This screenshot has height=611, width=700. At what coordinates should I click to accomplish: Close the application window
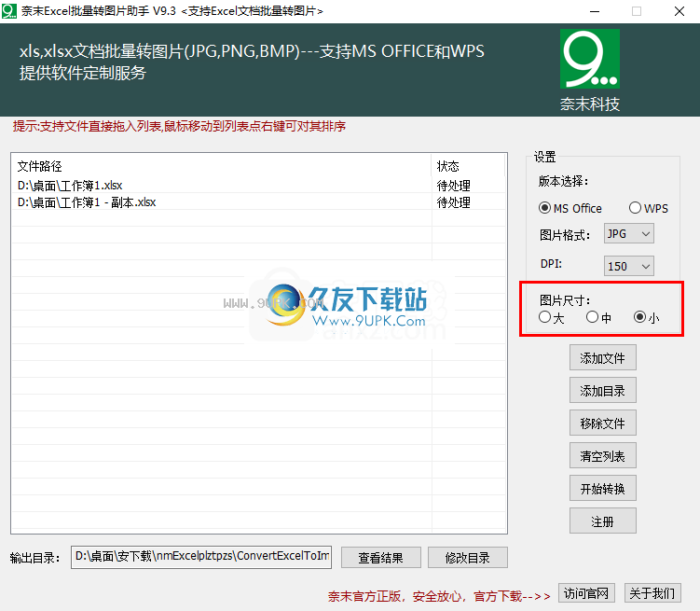[x=679, y=11]
